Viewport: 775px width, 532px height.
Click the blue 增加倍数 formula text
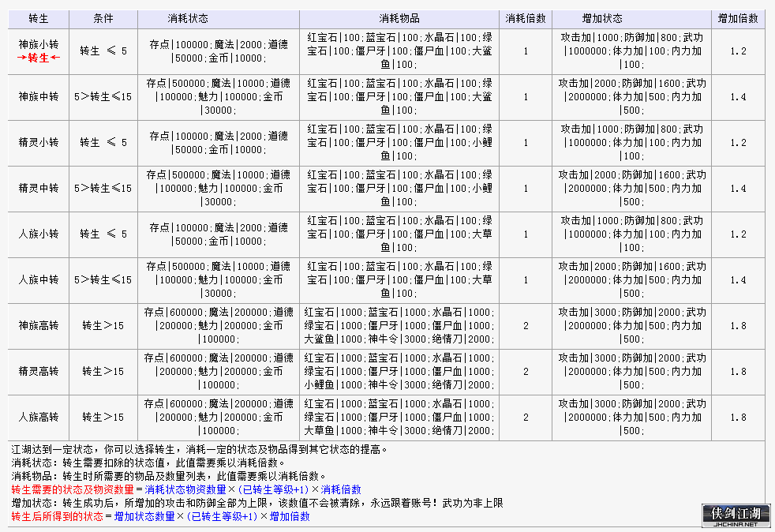pos(290,516)
